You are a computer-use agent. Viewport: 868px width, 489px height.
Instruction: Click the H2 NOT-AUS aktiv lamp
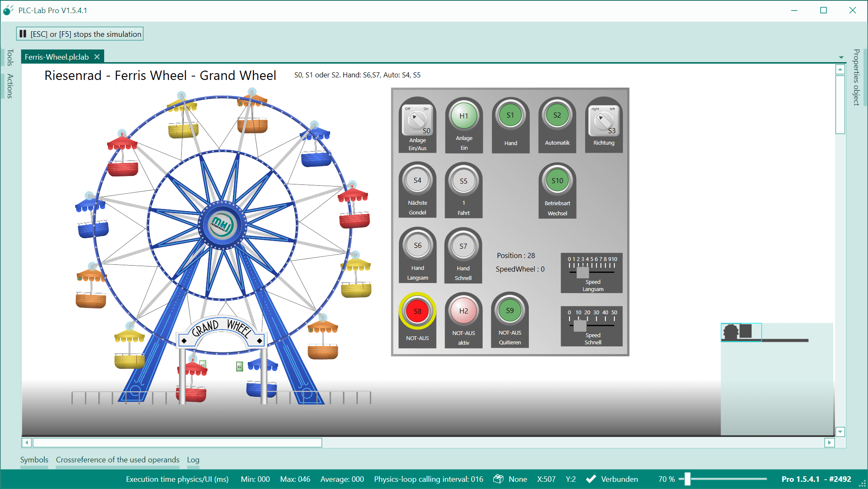[464, 311]
